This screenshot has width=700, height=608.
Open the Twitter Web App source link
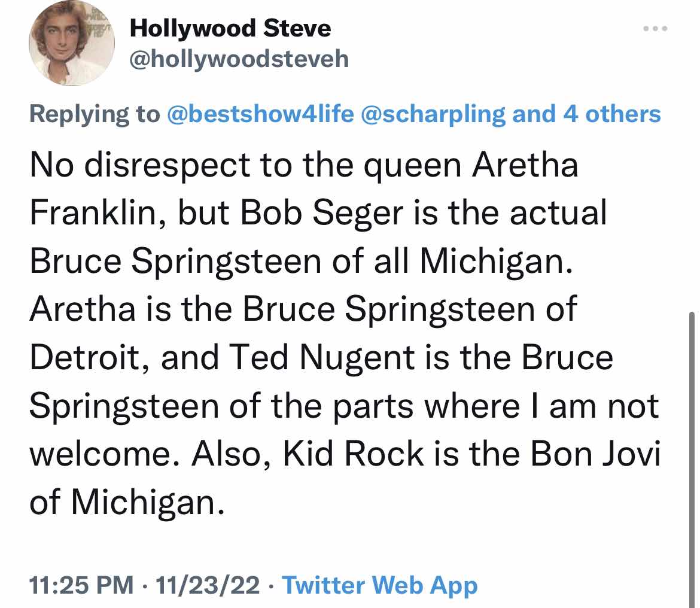379,585
